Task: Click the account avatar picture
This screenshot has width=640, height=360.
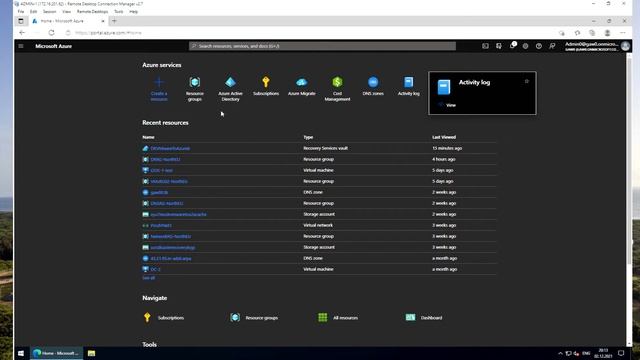Action: point(625,46)
